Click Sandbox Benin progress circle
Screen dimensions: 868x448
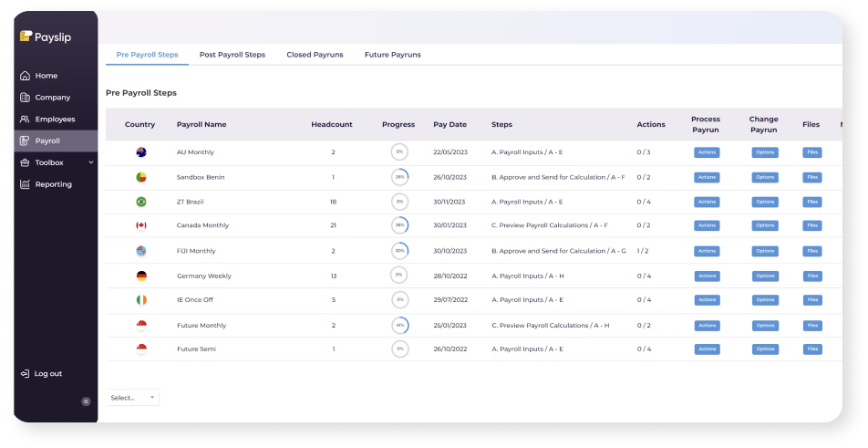tap(399, 177)
